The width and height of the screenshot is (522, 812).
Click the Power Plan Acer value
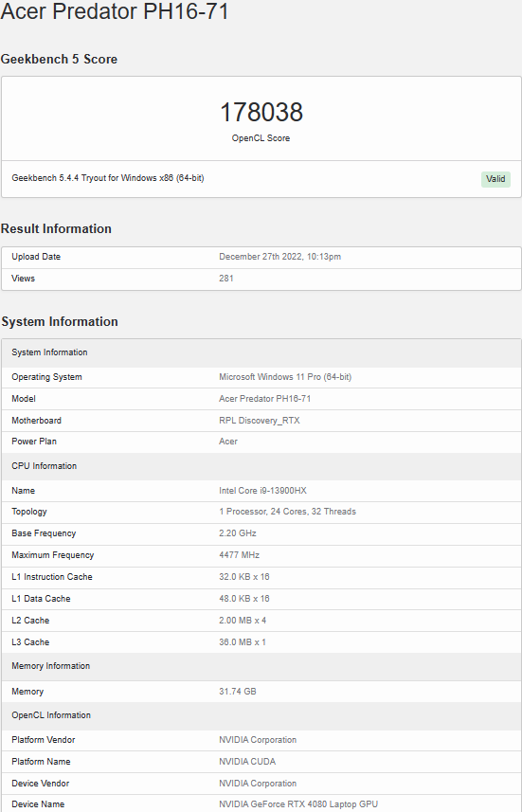(228, 442)
